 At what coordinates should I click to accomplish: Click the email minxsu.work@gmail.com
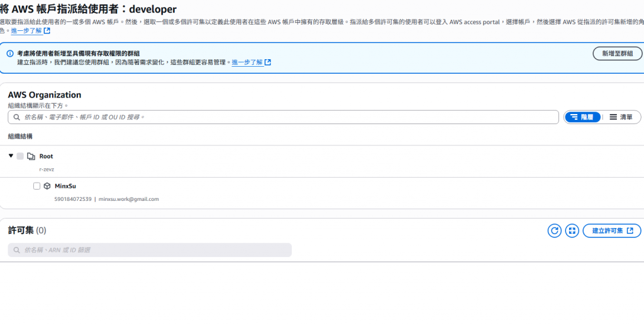(129, 199)
